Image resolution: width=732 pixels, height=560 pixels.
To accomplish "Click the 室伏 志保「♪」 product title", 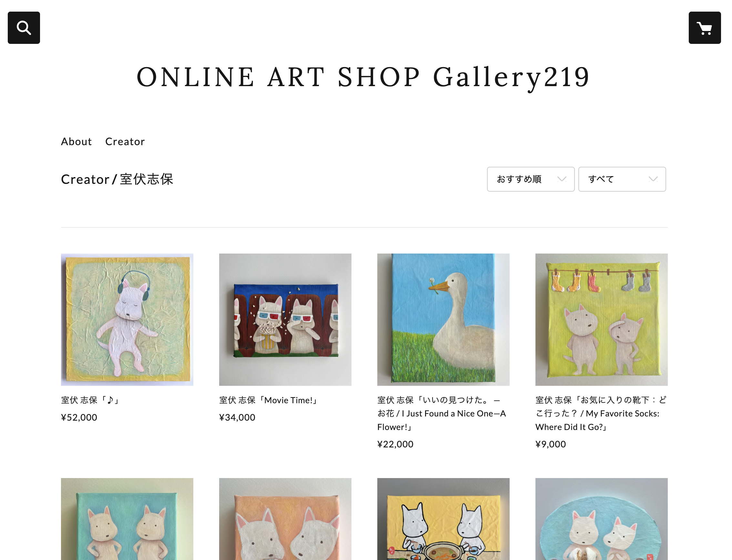I will tap(90, 400).
